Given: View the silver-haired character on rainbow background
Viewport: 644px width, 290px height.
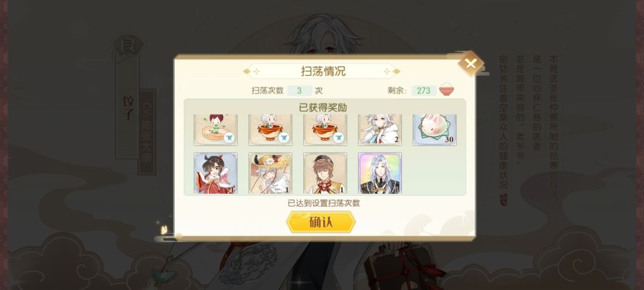Looking at the screenshot, I should 380,173.
